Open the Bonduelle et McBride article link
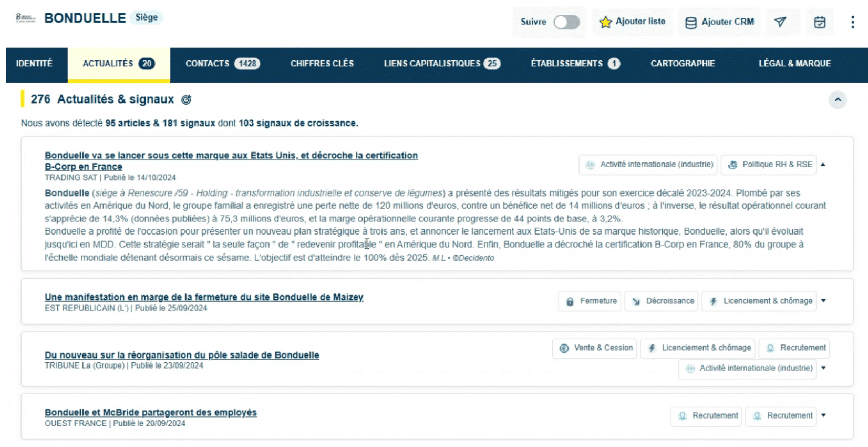868x447 pixels. tap(151, 413)
